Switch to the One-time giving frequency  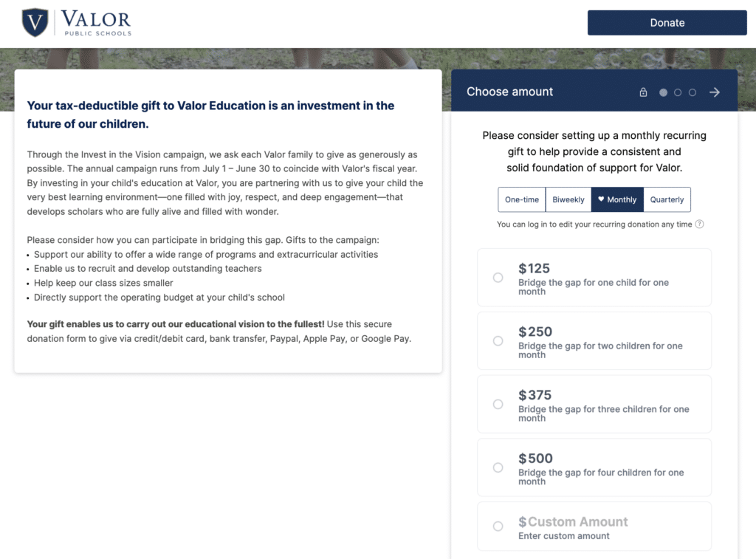point(521,199)
